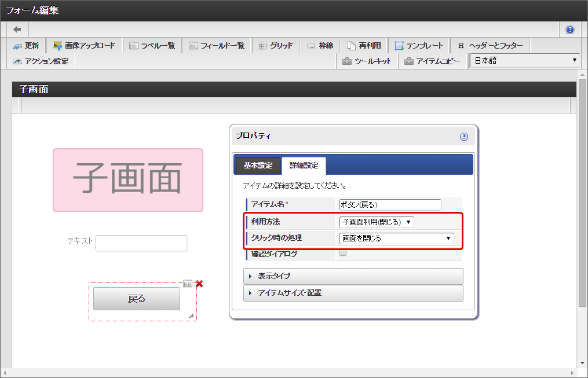Toggle the グリッド toolbar item
Viewport: 588px width, 378px height.
point(276,46)
